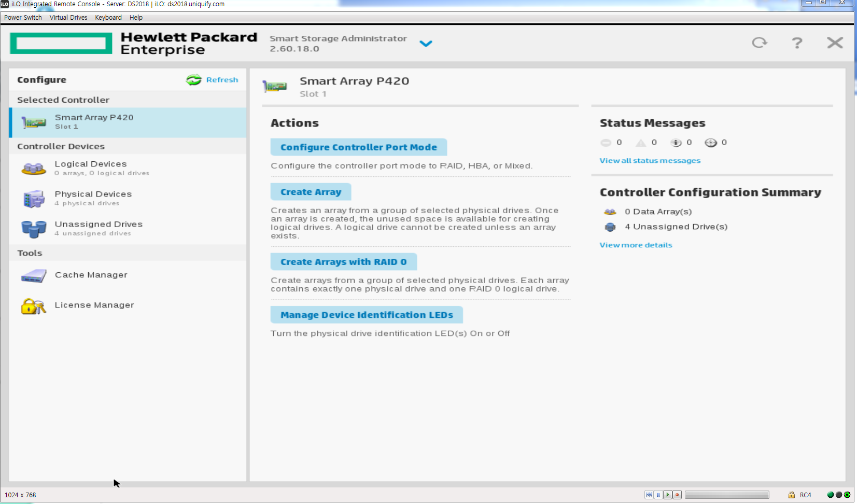Image resolution: width=857 pixels, height=504 pixels.
Task: Open the Virtual Drives menu
Action: tap(68, 18)
